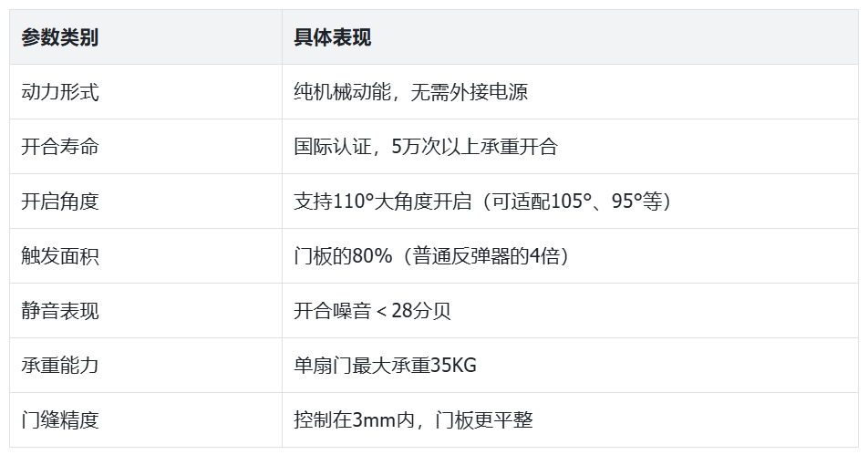
Task: Click the 具体表现 column header
Action: pyautogui.click(x=332, y=37)
